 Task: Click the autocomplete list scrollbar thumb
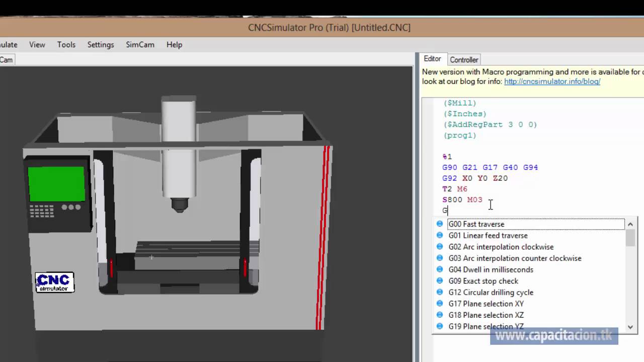coord(631,238)
